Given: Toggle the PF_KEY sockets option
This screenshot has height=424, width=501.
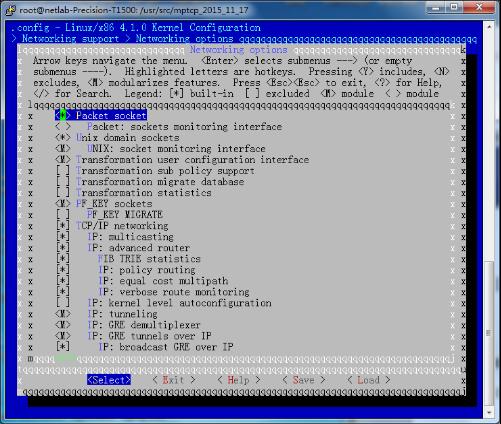Looking at the screenshot, I should pyautogui.click(x=63, y=204).
